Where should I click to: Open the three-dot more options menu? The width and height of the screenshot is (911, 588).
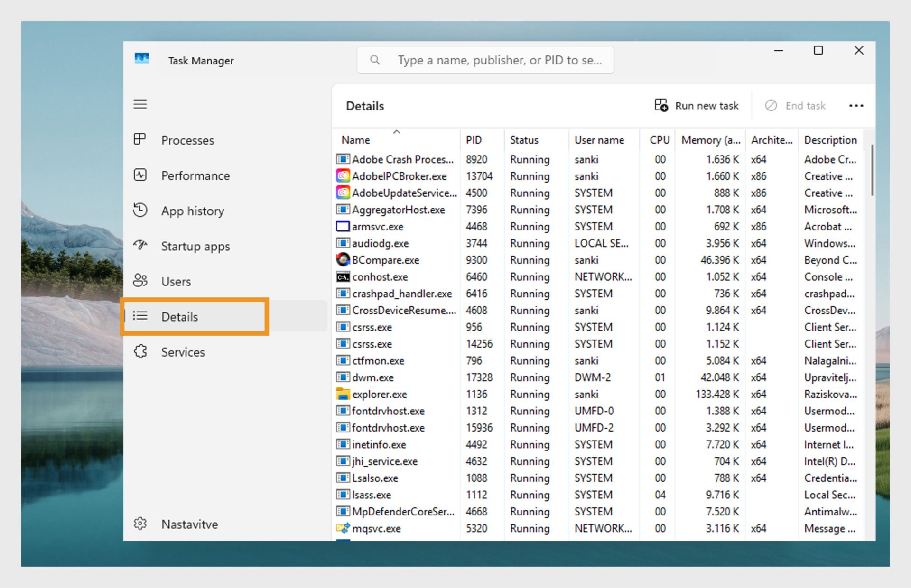click(856, 106)
